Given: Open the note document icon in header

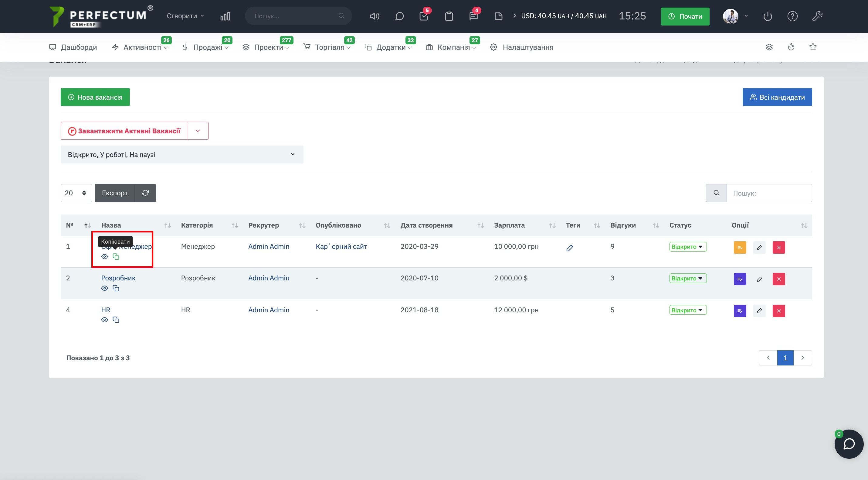Looking at the screenshot, I should [498, 16].
